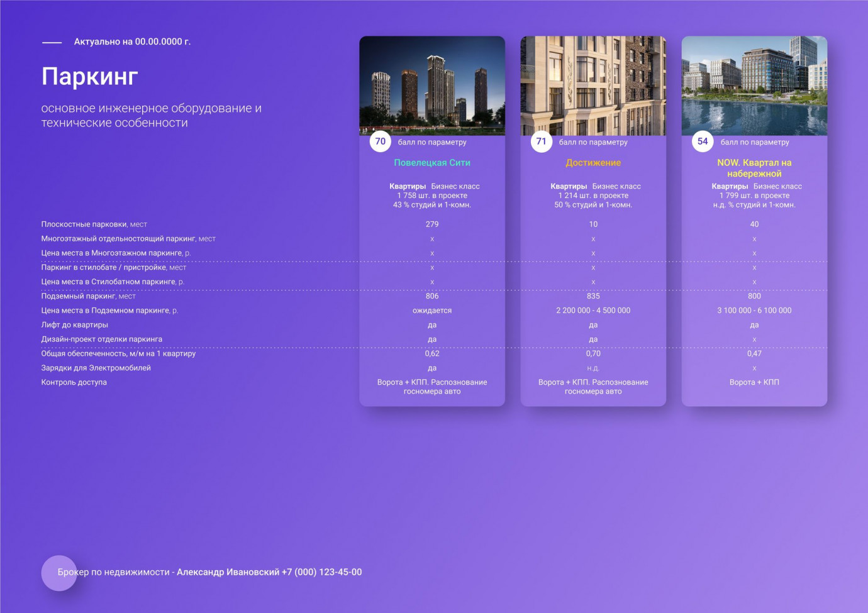Viewport: 868px width, 613px height.
Task: Click the price 2 200 000 - 4 500 000
Action: pos(593,311)
